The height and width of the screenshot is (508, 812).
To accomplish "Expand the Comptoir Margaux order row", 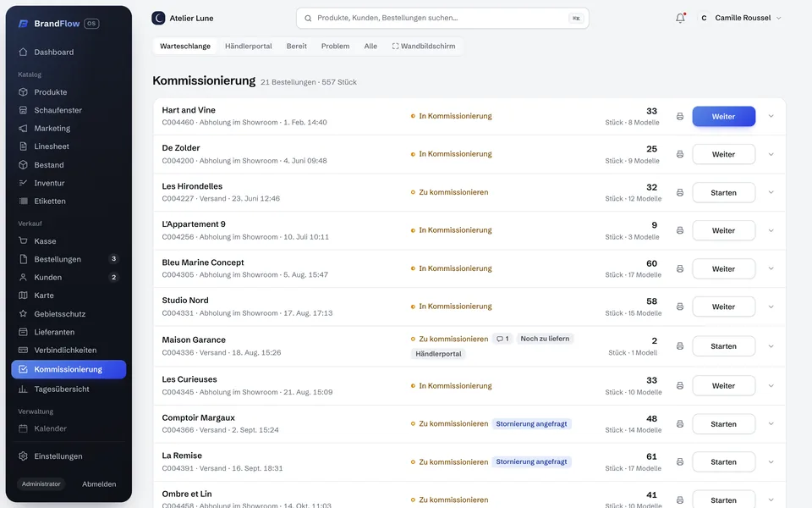I will tap(771, 424).
